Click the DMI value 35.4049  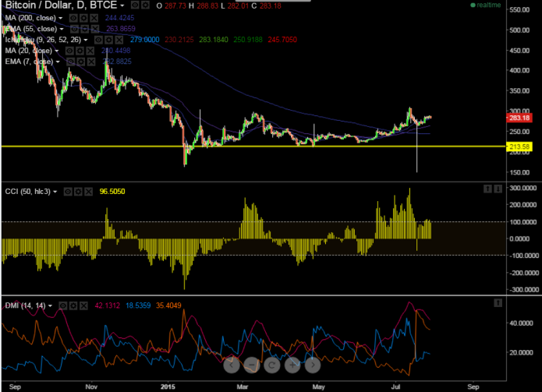click(168, 305)
